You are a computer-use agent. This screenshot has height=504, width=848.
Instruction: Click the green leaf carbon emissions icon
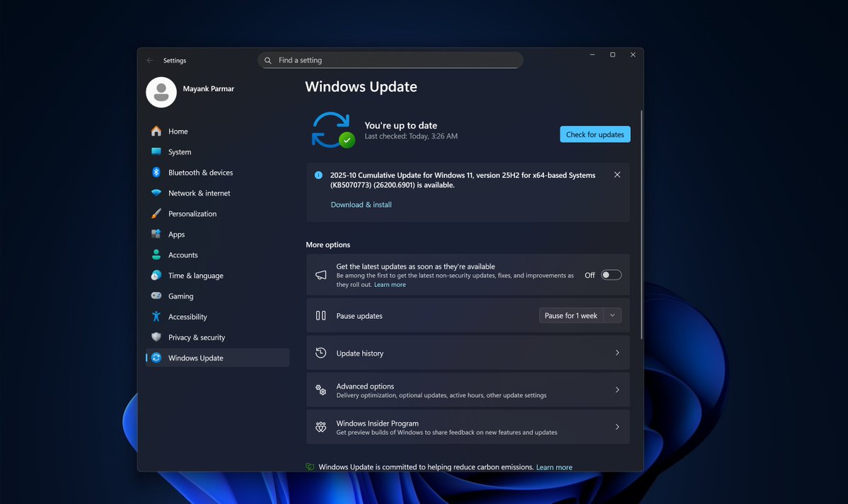(x=310, y=467)
